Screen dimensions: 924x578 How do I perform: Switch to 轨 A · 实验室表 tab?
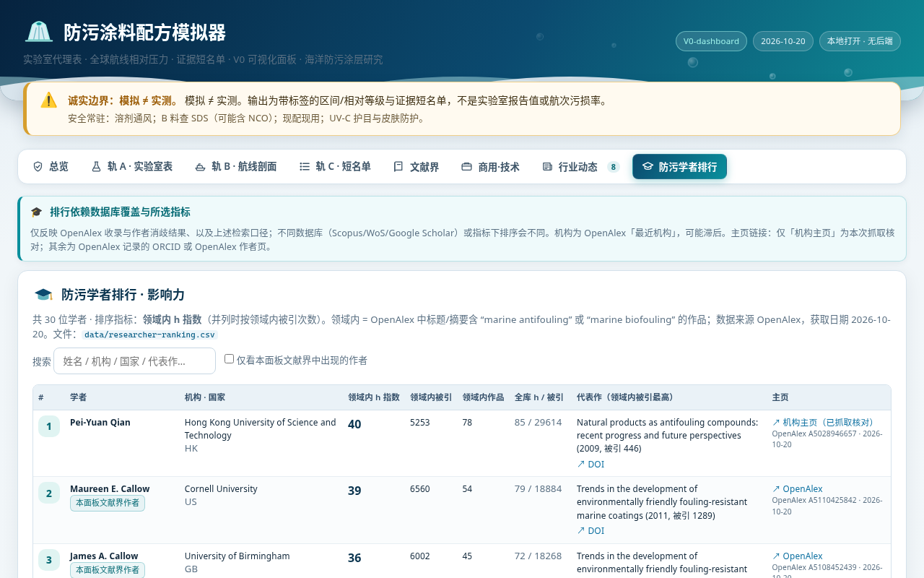[x=132, y=167]
